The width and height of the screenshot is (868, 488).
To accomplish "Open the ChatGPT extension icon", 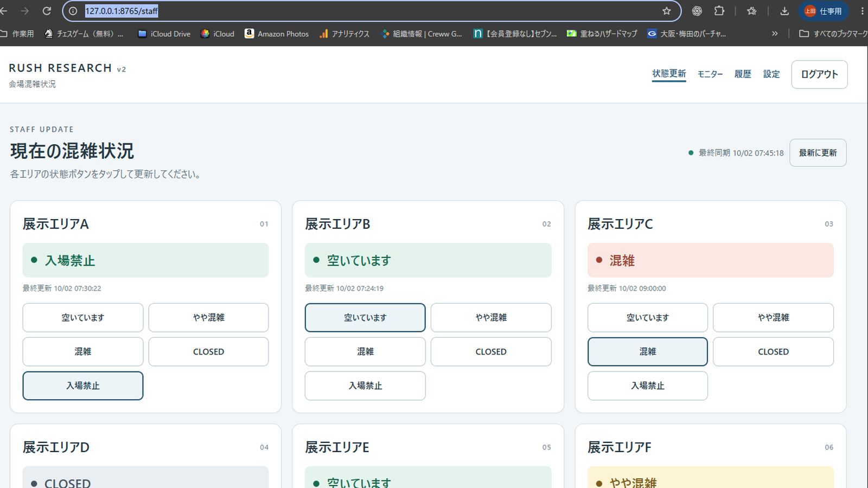I will pos(697,11).
